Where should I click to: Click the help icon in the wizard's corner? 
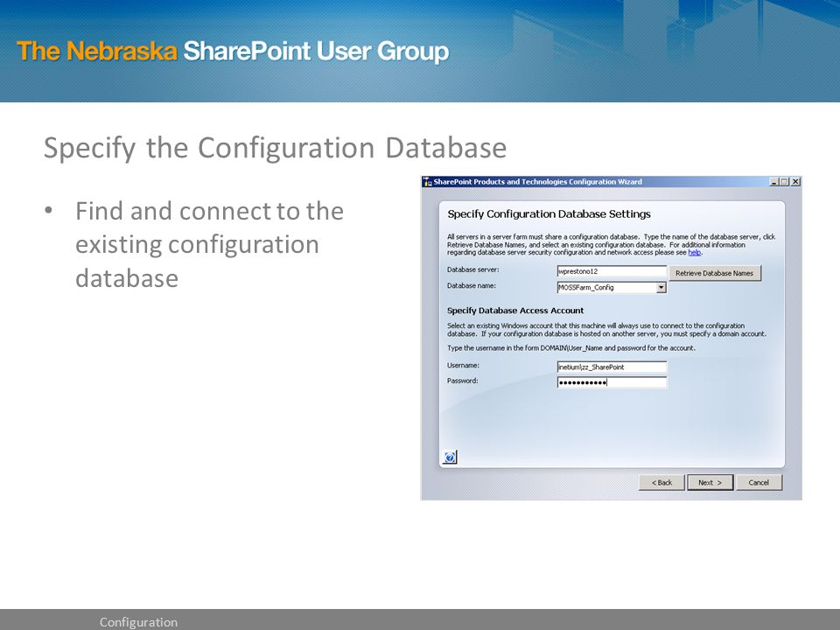450,457
